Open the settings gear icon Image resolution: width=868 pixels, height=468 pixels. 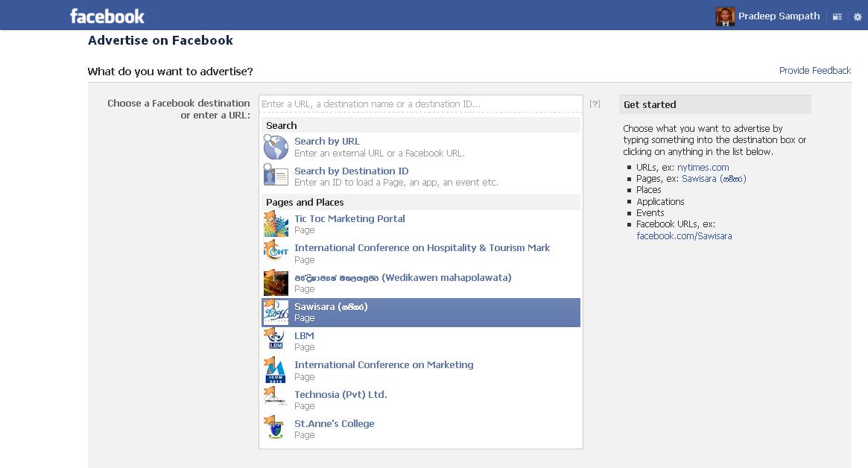point(858,16)
